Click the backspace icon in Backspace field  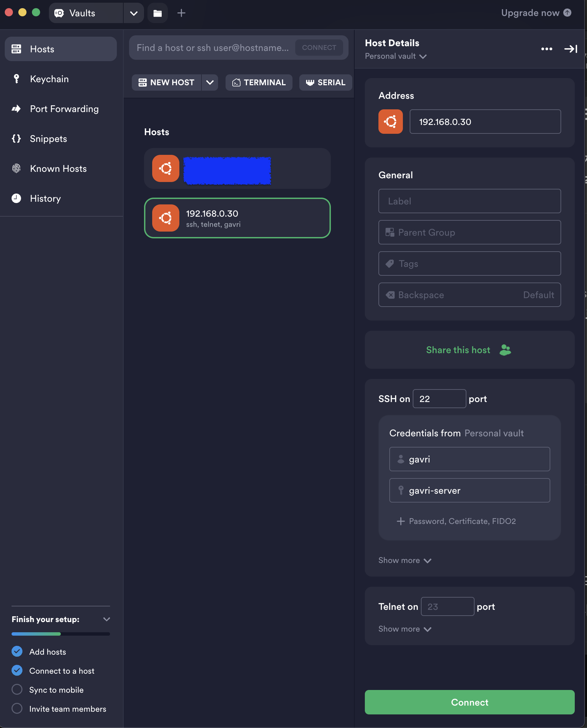coord(390,295)
